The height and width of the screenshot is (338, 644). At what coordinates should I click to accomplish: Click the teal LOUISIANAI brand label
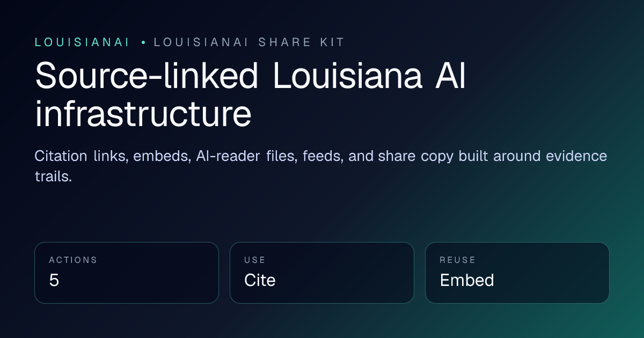82,43
